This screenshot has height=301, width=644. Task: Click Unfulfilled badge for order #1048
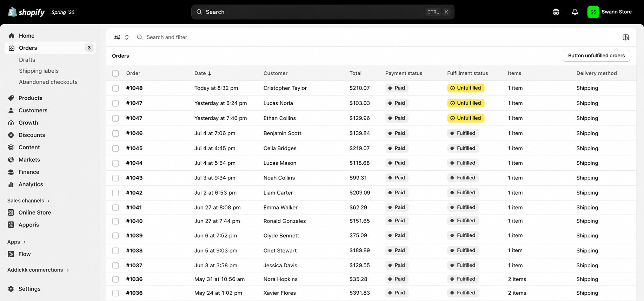point(466,88)
